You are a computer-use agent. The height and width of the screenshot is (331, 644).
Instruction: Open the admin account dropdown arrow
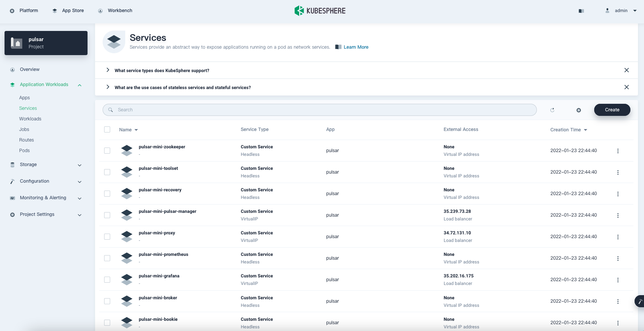635,11
